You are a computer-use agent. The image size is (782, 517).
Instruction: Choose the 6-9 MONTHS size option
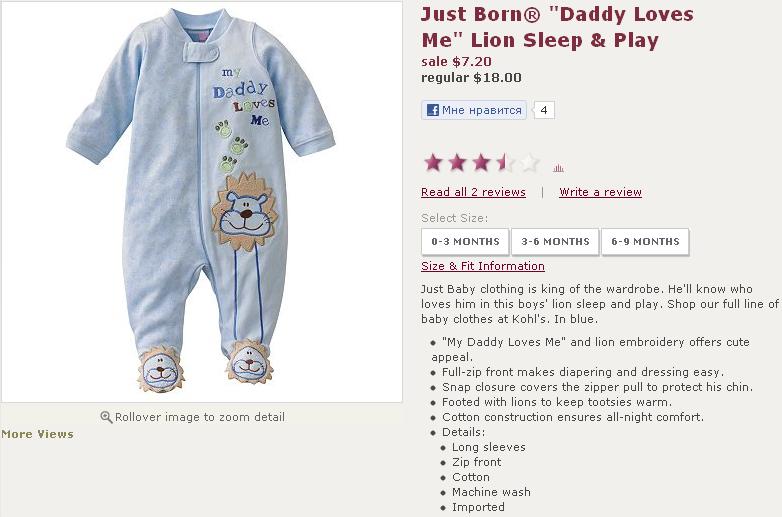pos(645,242)
